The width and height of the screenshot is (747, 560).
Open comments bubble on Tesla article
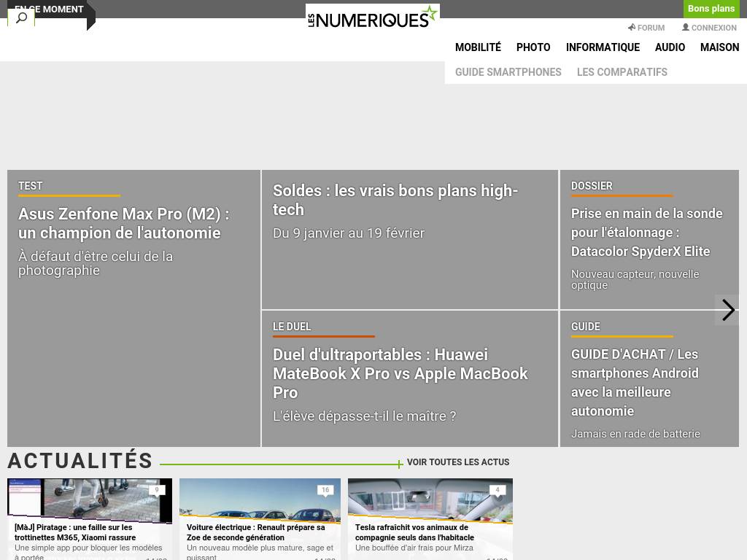pos(498,491)
